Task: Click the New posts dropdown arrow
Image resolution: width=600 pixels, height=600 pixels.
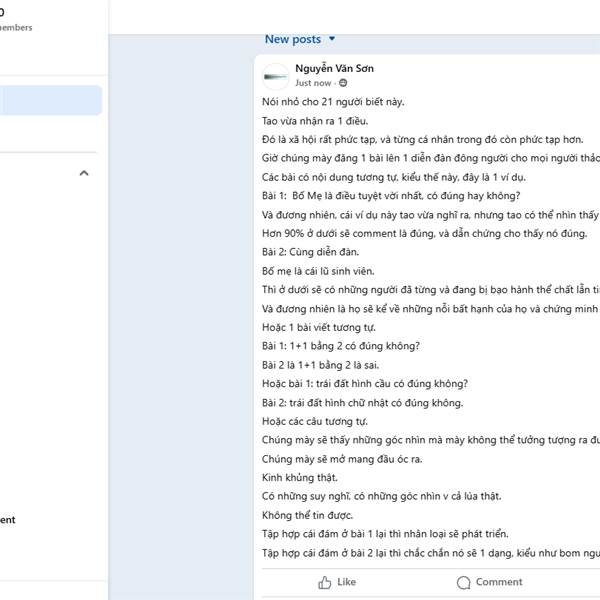Action: click(332, 39)
